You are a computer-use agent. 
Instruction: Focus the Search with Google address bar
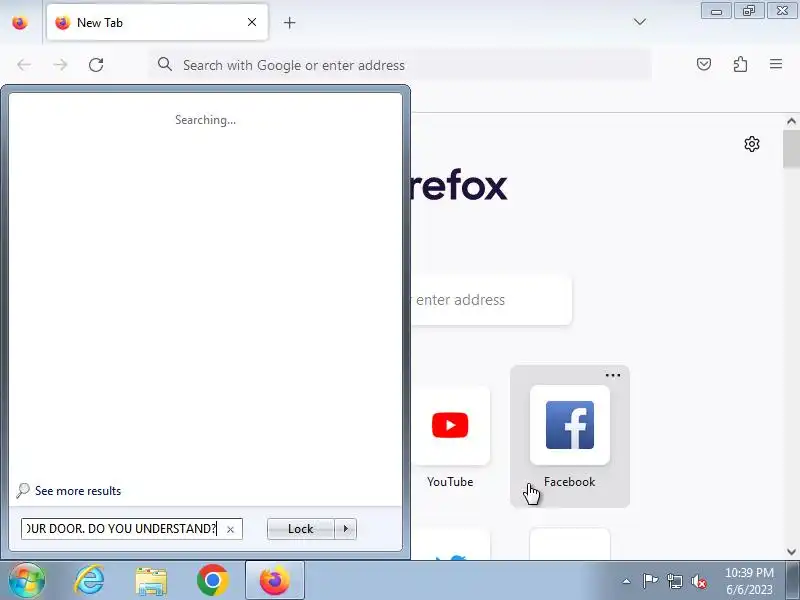(400, 65)
